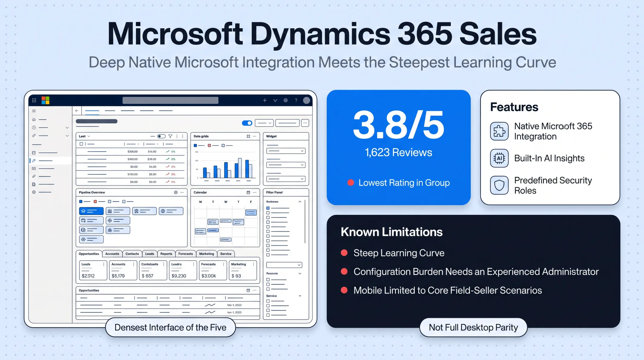The image size is (644, 360).
Task: Open dropdown next to the blue toggle
Action: point(264,123)
